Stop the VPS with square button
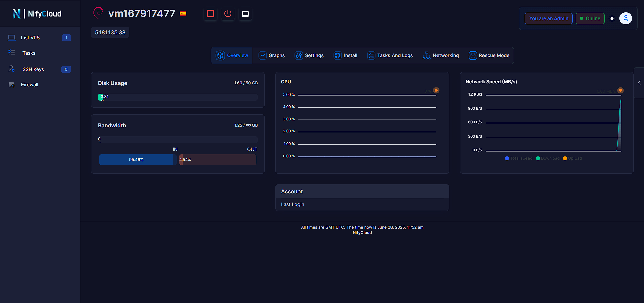The height and width of the screenshot is (303, 644). [x=211, y=14]
